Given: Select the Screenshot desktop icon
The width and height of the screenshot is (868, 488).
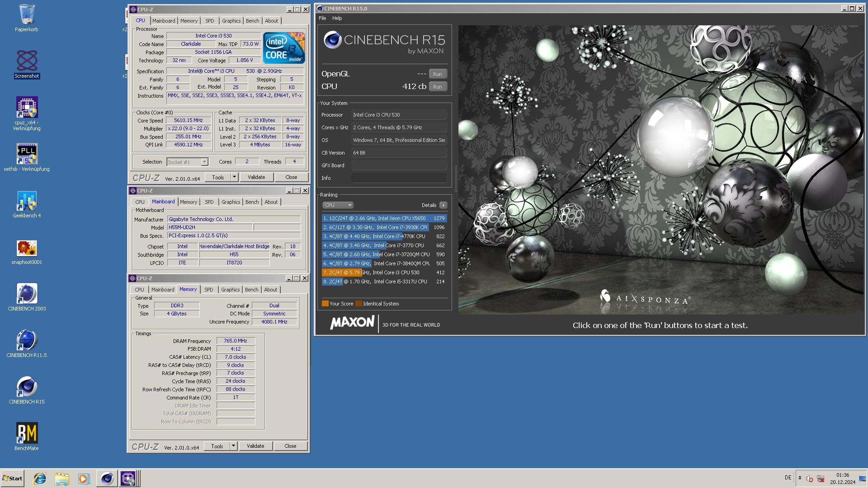Looking at the screenshot, I should [27, 64].
